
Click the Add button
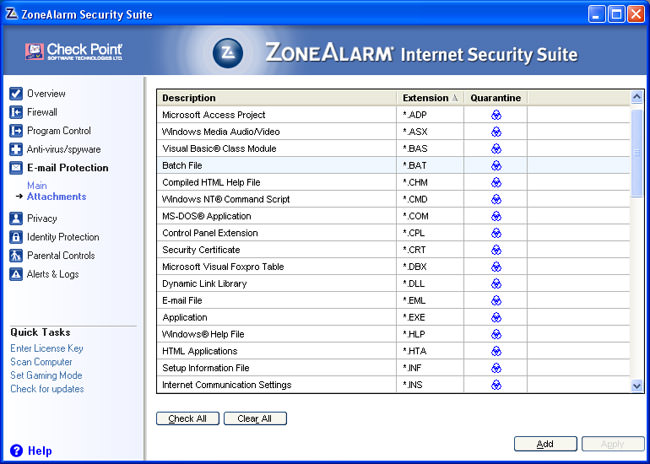tap(546, 444)
